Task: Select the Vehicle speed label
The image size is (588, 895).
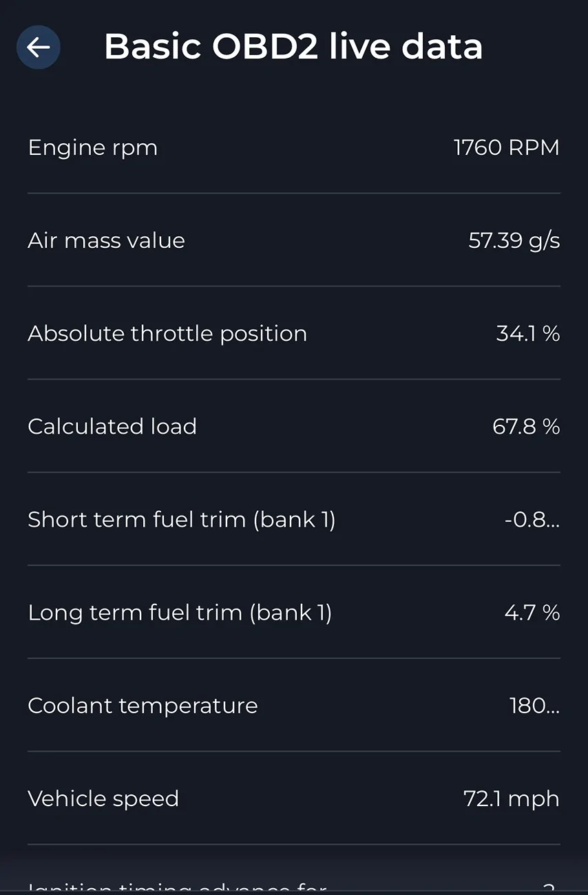Action: 103,799
